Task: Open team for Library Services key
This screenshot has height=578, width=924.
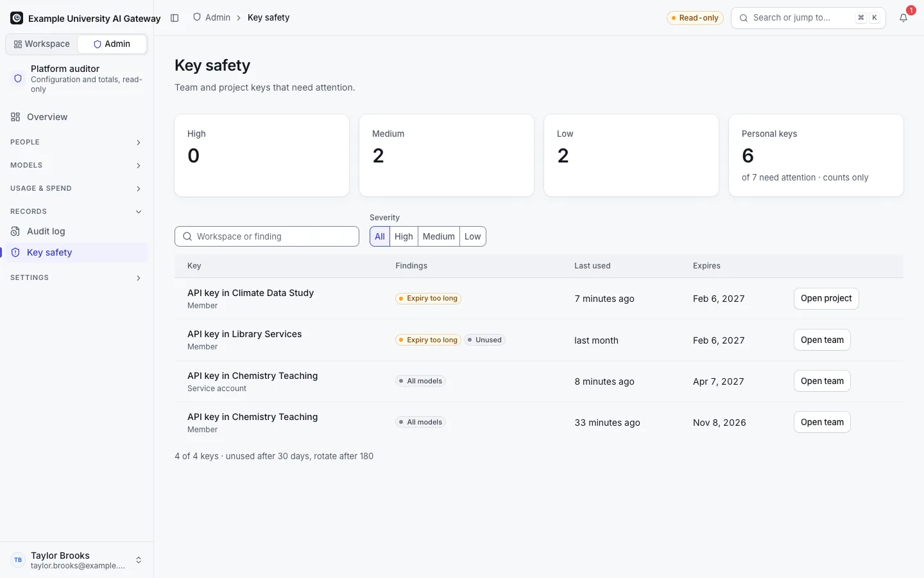Action: [x=822, y=340]
